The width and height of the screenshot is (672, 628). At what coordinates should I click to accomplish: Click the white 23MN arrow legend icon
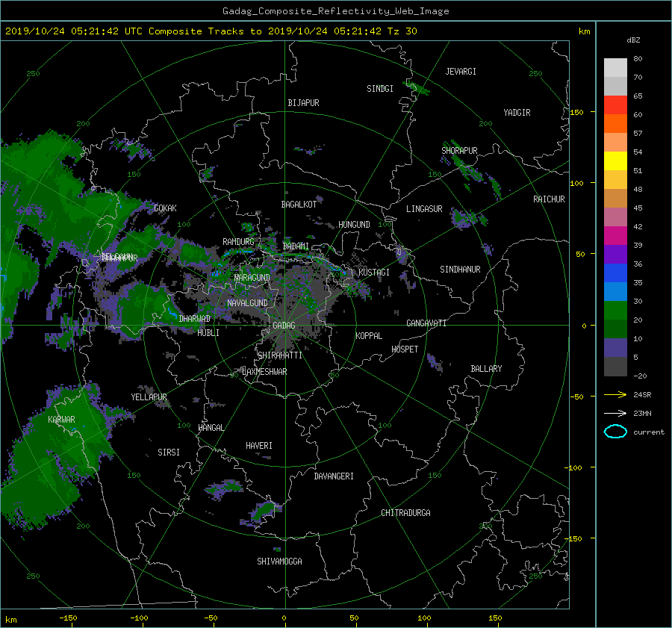pyautogui.click(x=615, y=413)
